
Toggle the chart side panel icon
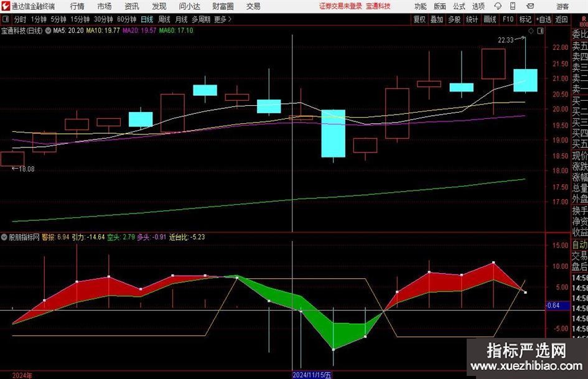(x=540, y=30)
